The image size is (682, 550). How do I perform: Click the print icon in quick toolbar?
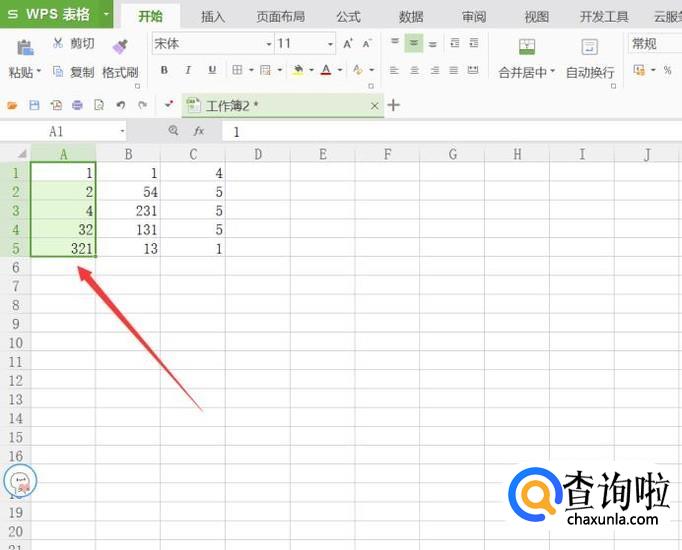(x=77, y=105)
